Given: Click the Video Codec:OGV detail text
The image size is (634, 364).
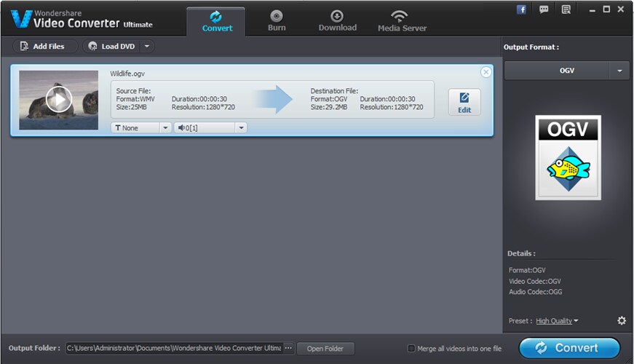Looking at the screenshot, I should click(x=534, y=281).
